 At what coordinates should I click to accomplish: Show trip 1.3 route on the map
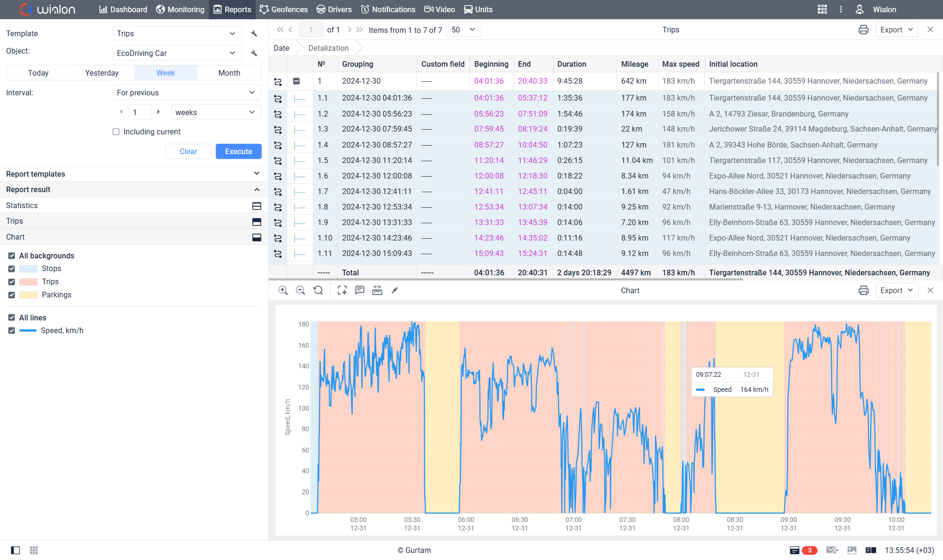278,129
